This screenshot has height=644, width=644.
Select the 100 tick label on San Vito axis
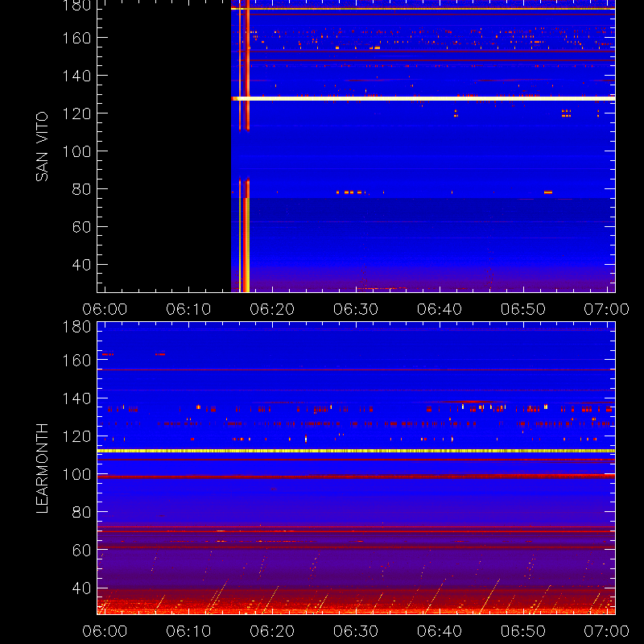tap(76, 151)
